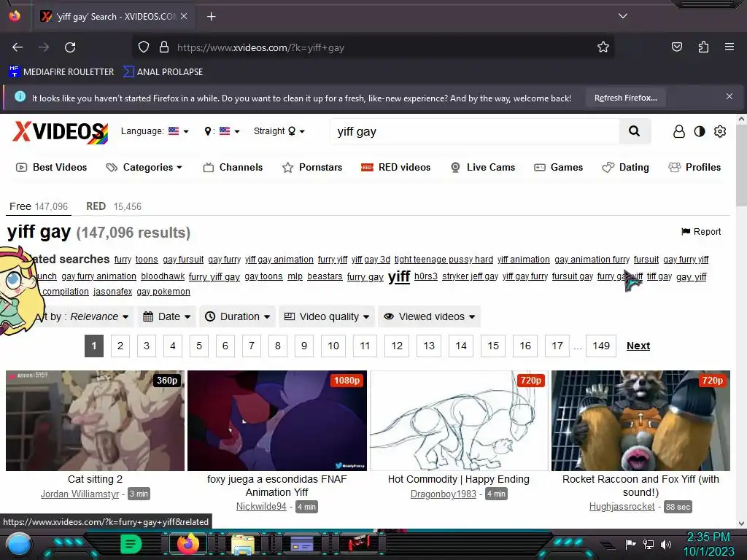Open the Date filter dropdown
The height and width of the screenshot is (560, 747).
click(x=167, y=316)
